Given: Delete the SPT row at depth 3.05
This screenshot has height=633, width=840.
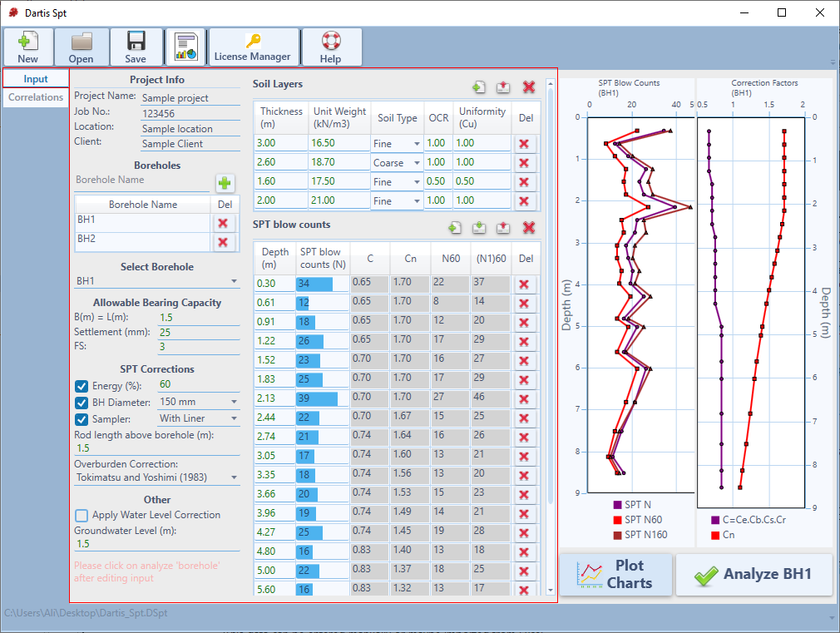Looking at the screenshot, I should (x=524, y=457).
